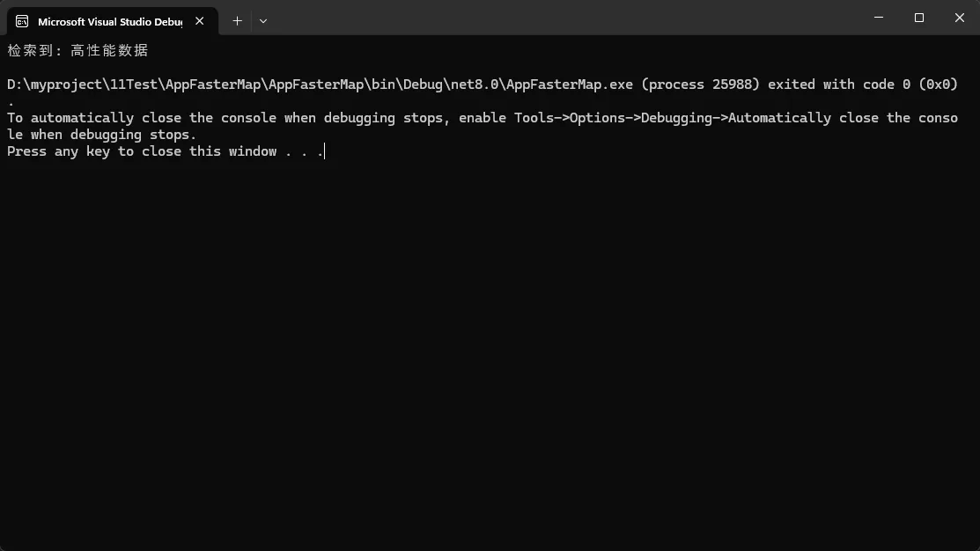Click the "检索到:" output label text

coord(35,51)
